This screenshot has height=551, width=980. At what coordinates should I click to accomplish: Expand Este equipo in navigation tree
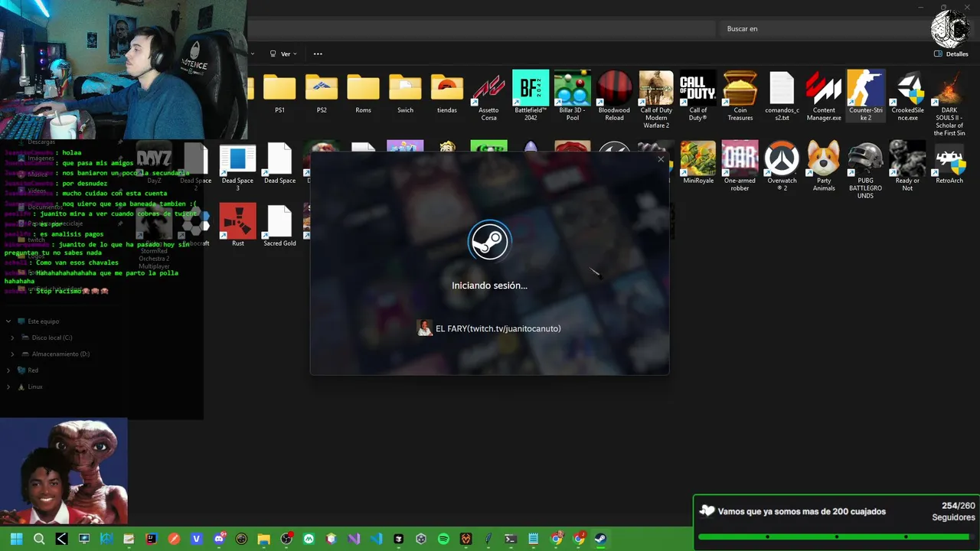pos(8,321)
